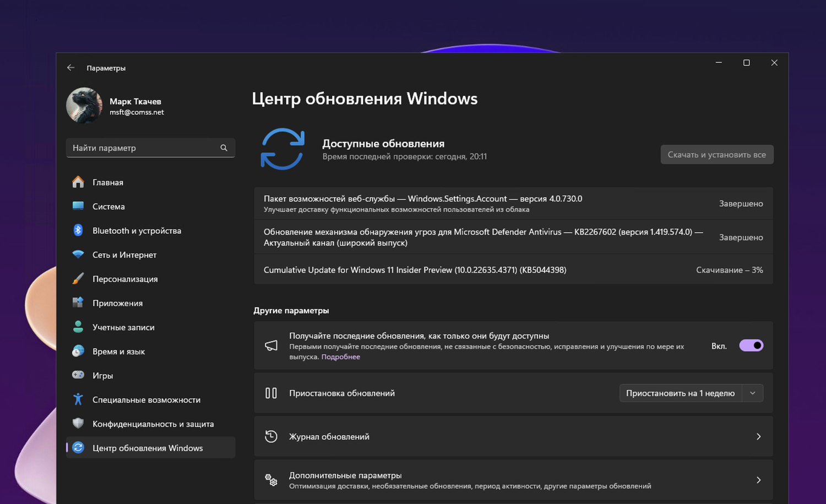
Task: Open the Конфиденциальность и защита shield icon
Action: click(x=78, y=424)
